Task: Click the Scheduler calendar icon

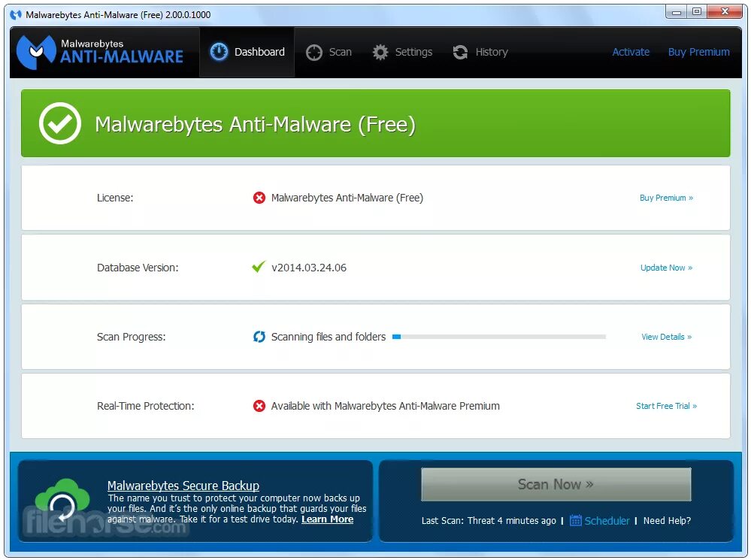Action: coord(575,520)
